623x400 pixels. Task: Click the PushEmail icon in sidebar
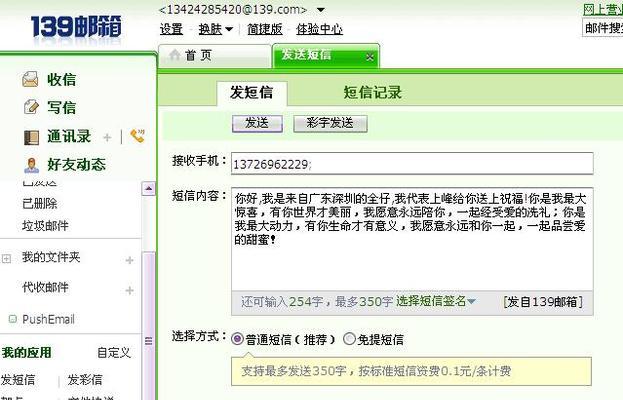tap(13, 319)
